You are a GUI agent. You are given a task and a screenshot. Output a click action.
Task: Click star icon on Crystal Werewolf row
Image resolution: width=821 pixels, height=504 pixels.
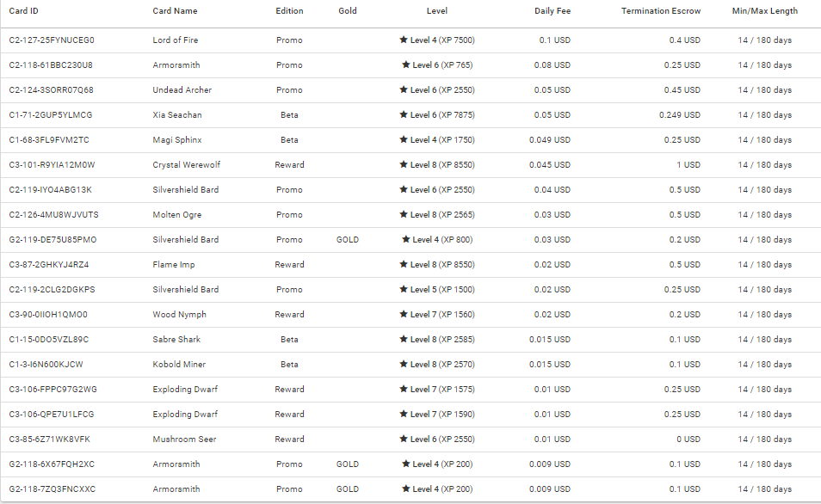403,164
